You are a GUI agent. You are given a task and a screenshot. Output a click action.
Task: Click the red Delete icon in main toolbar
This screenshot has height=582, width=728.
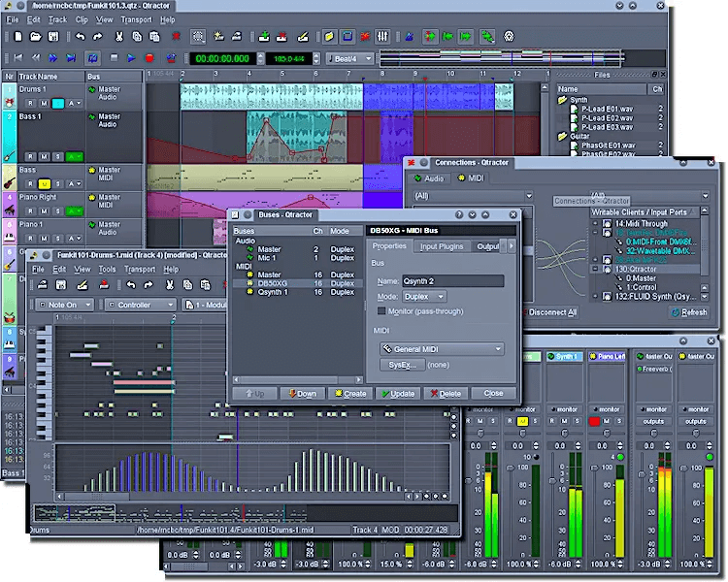coord(176,36)
